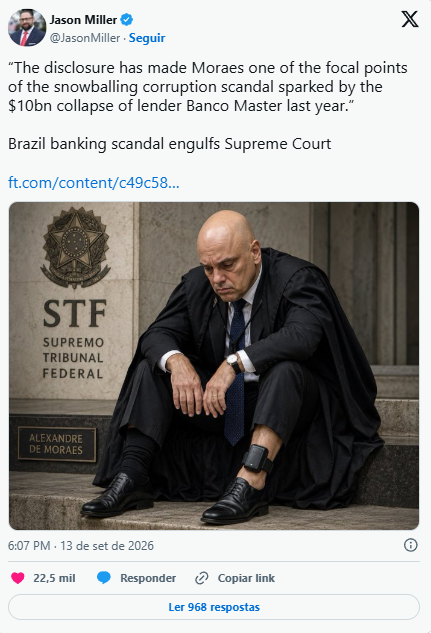This screenshot has width=431, height=633.
Task: Click the Responder label
Action: [148, 578]
